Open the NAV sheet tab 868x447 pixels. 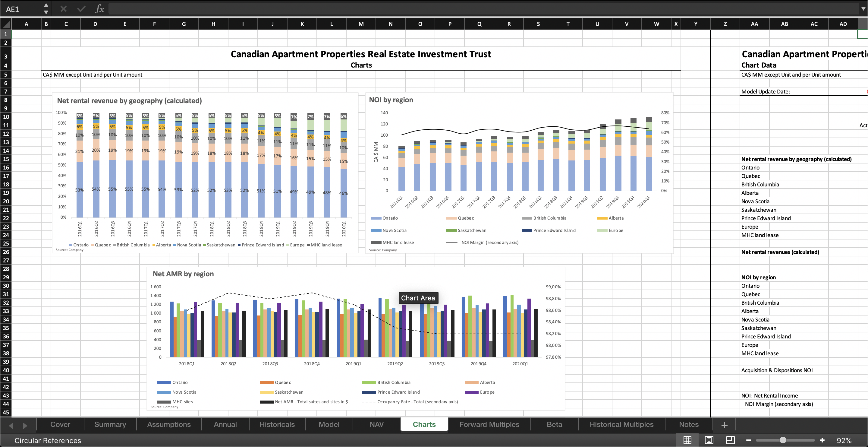tap(377, 424)
